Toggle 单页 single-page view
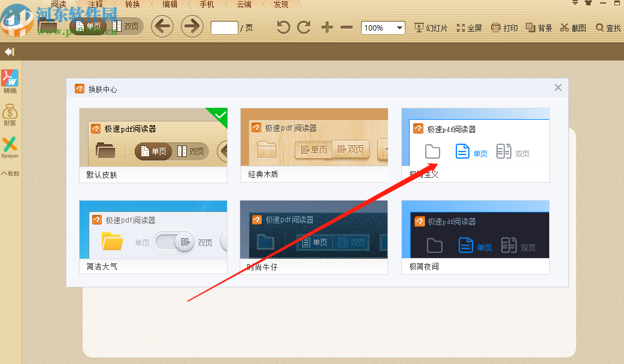Screen dimensions: 624x364 (x=90, y=26)
